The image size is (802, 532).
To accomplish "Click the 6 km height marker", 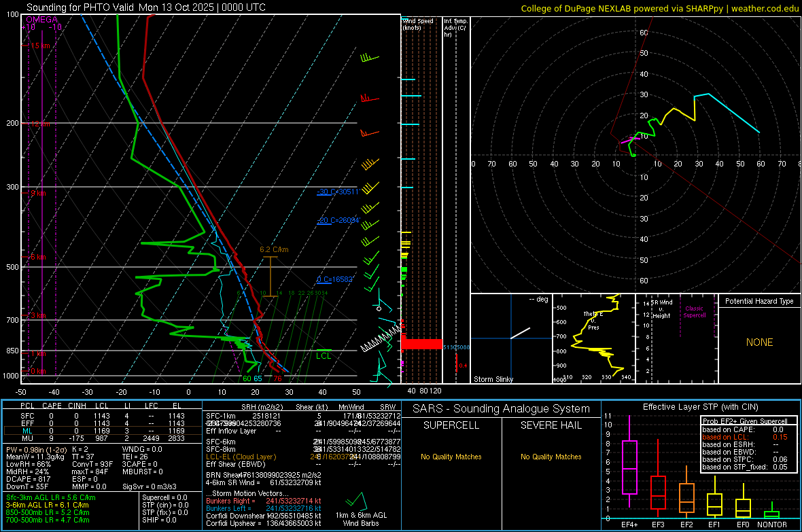I will [38, 257].
